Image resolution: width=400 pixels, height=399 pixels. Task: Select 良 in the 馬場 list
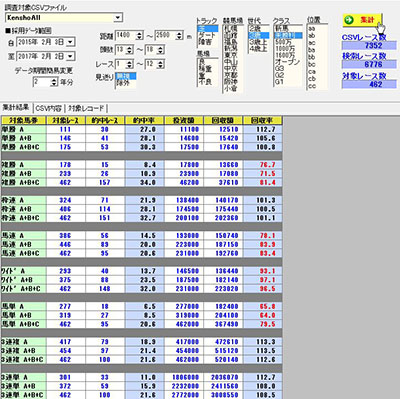(207, 62)
